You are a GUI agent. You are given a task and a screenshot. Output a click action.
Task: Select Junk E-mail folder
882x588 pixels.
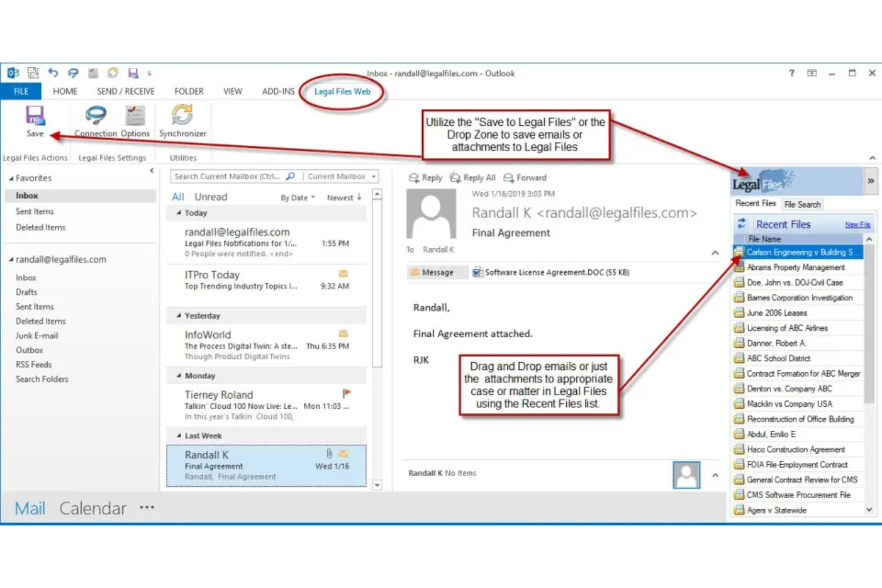37,335
